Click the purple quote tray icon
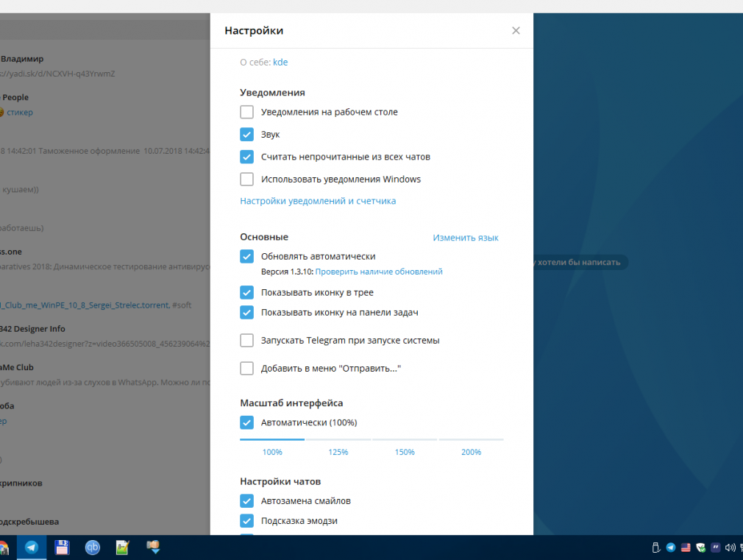 coord(716,547)
